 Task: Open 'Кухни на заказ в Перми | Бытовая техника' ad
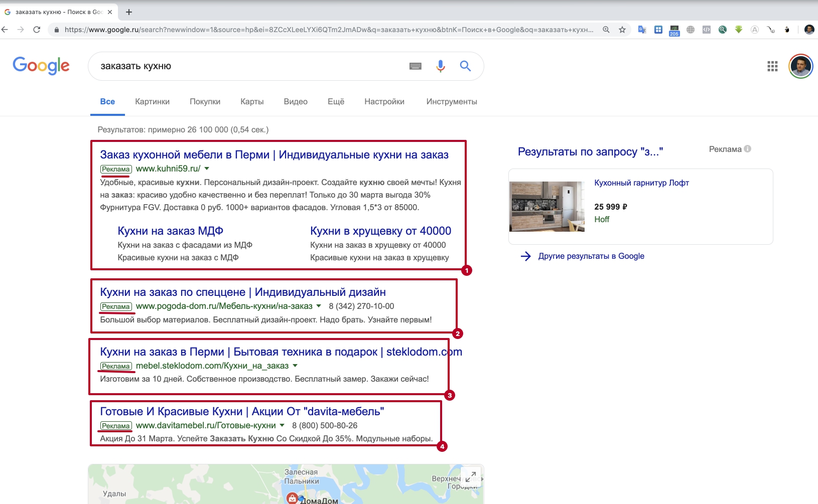click(281, 352)
